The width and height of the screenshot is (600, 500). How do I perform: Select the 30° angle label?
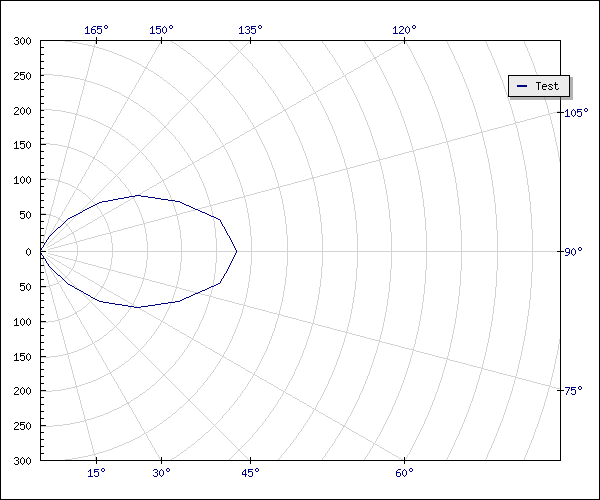[x=161, y=473]
